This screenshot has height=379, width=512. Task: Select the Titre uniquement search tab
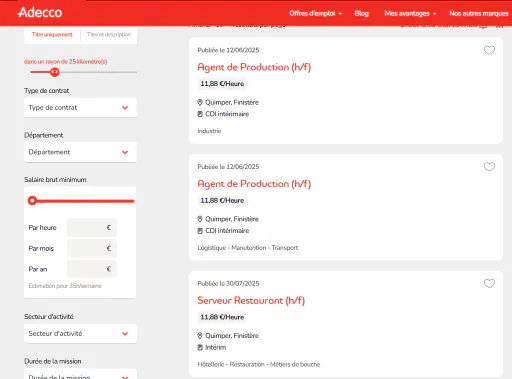click(52, 34)
